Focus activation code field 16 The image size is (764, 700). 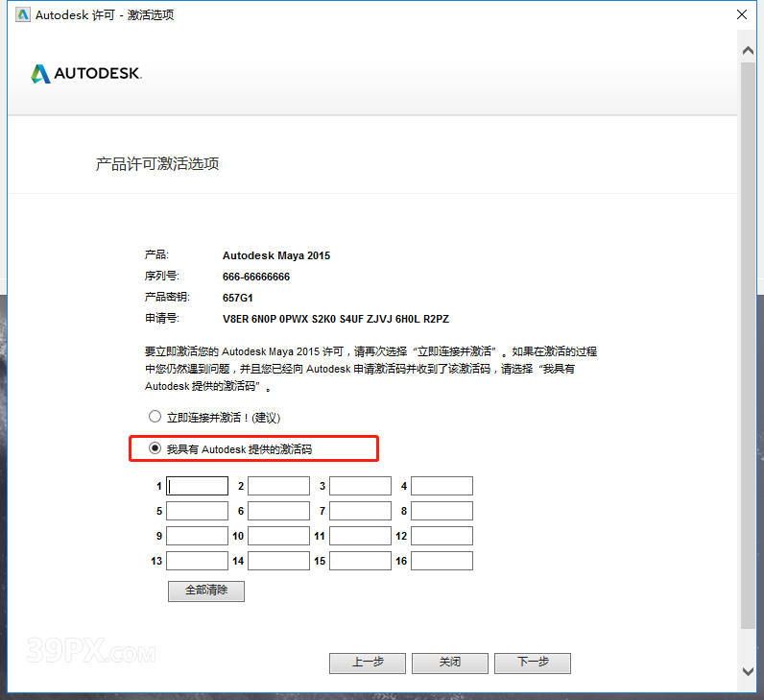click(442, 561)
